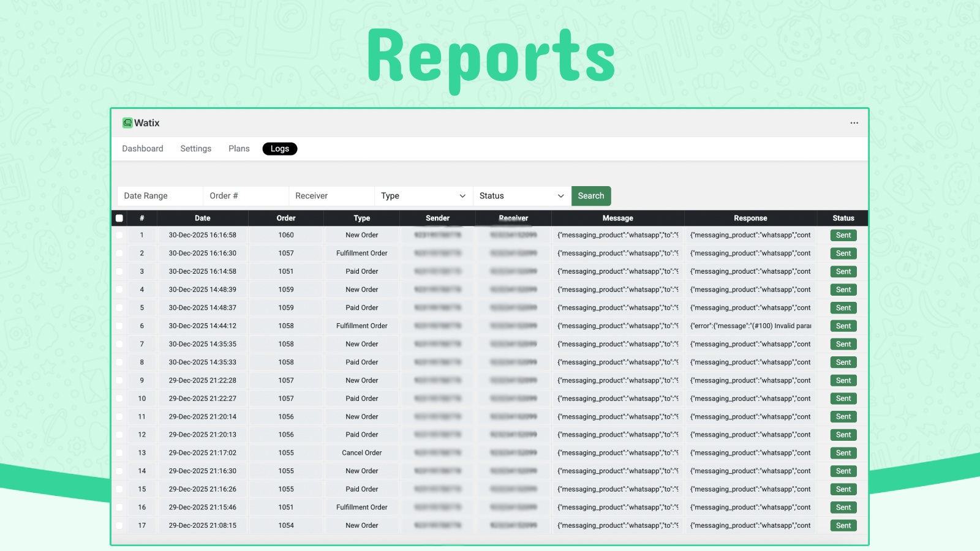Switch to the Dashboard tab
The height and width of the screenshot is (551, 980).
point(142,148)
